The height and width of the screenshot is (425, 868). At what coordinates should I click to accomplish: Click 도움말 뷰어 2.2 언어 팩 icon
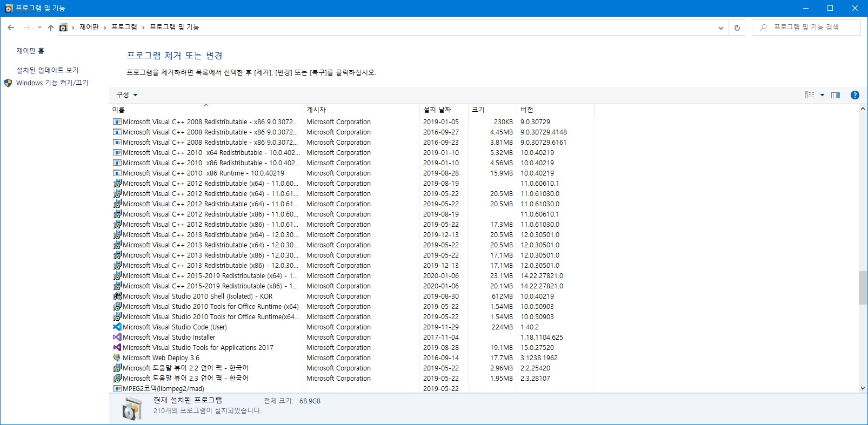coord(117,368)
